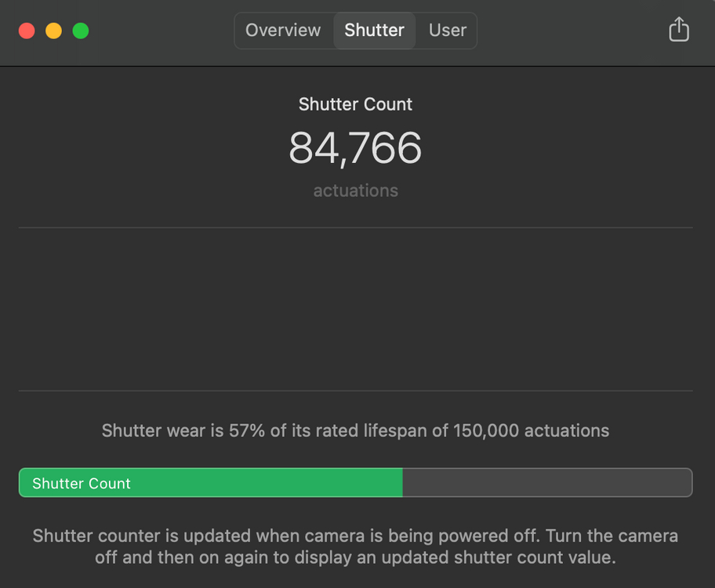Click the empty middle panel area
The image size is (715, 588).
click(355, 310)
